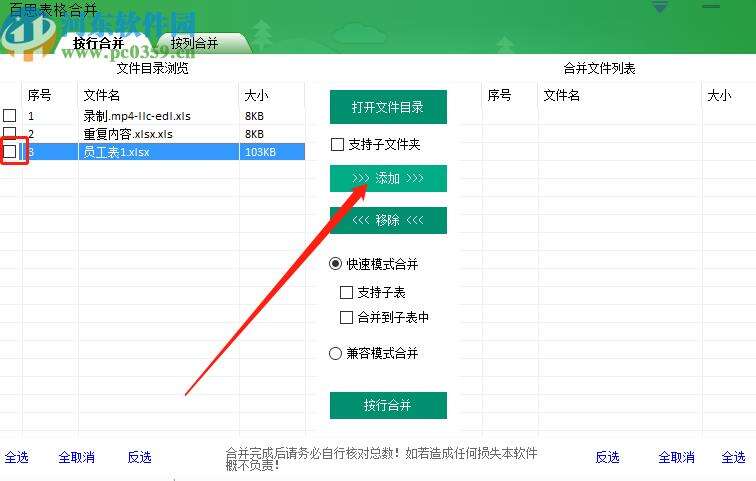Viewport: 756px width, 481px height.
Task: Click 大小 column header in merge list
Action: coord(729,95)
